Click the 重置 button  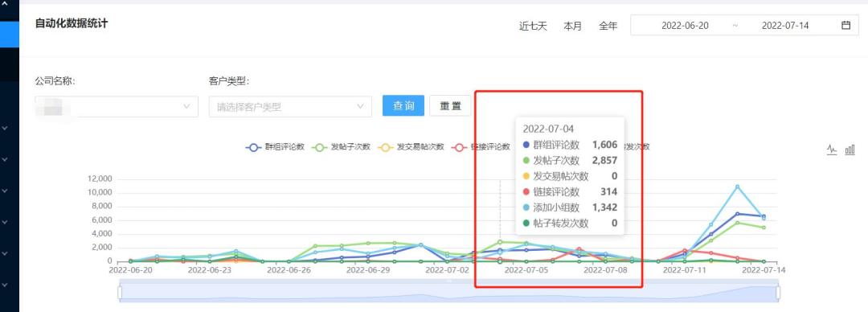[450, 105]
